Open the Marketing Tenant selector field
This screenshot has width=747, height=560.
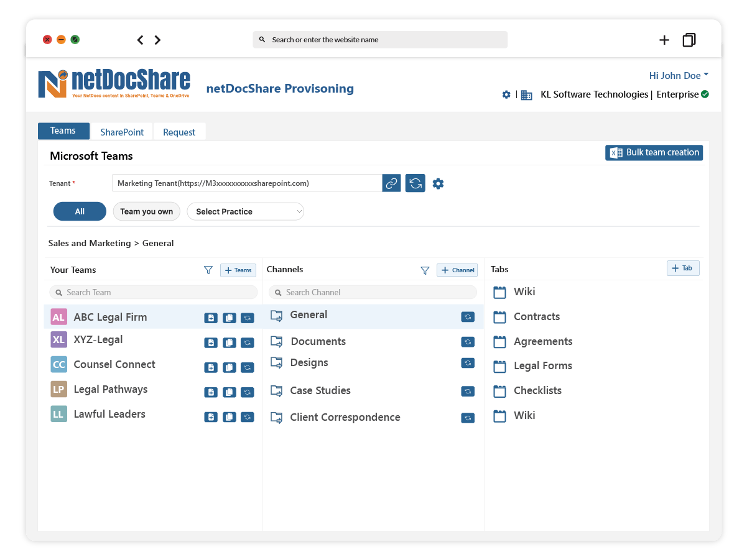click(x=247, y=183)
